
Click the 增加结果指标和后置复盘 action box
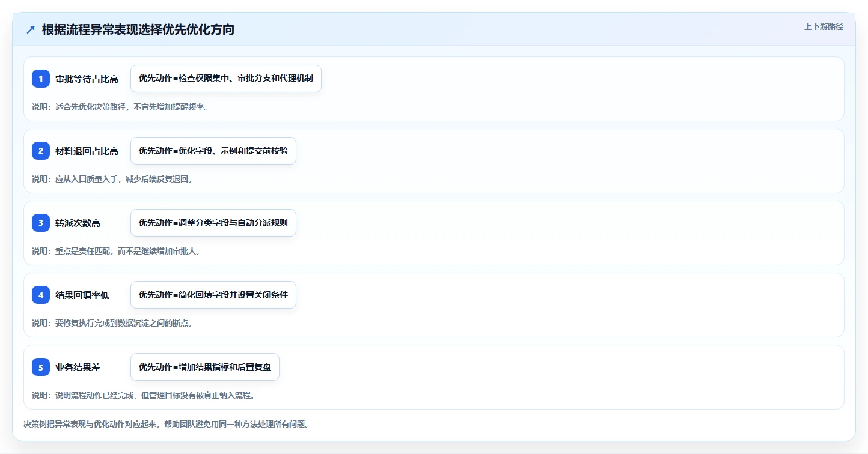[x=205, y=367]
